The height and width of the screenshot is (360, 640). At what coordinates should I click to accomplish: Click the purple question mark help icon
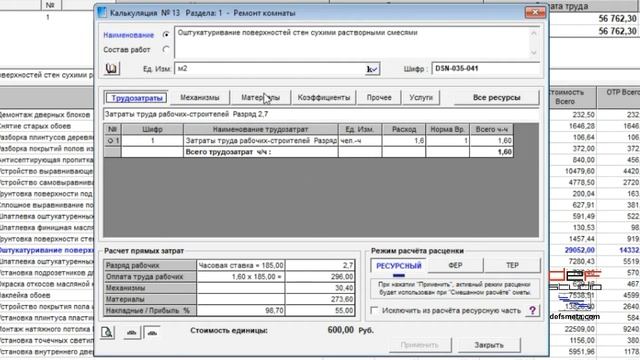[x=532, y=311]
